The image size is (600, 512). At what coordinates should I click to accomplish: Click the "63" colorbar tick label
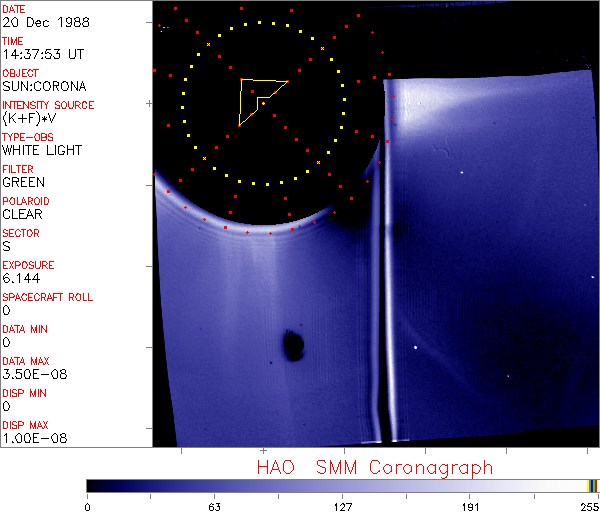pyautogui.click(x=214, y=505)
